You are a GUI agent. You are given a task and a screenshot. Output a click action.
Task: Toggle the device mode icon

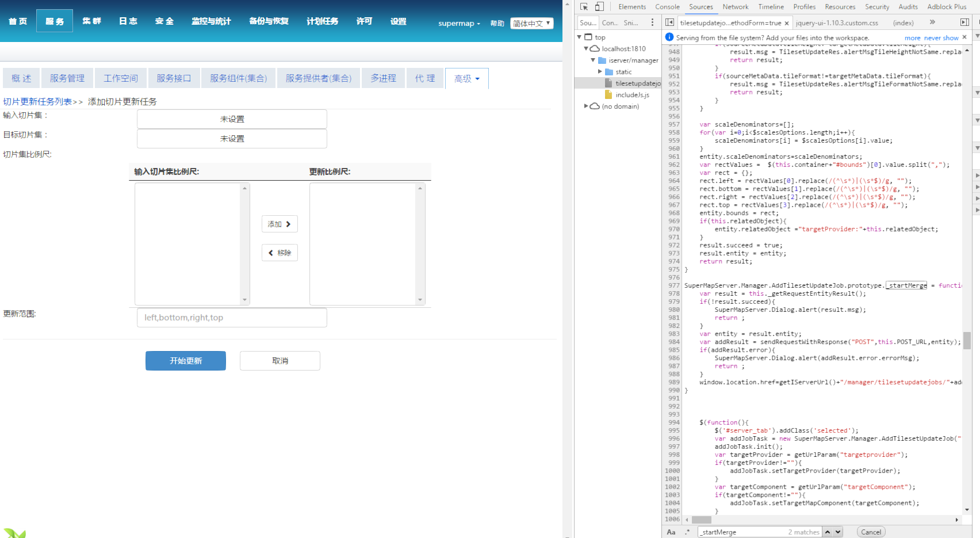click(x=599, y=7)
